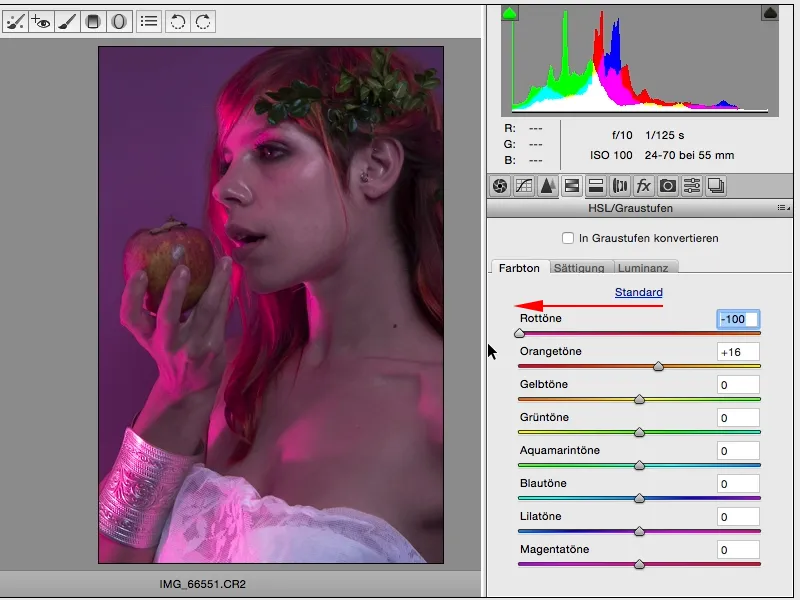Switch to the Luminanz tab
800x600 pixels.
point(643,268)
